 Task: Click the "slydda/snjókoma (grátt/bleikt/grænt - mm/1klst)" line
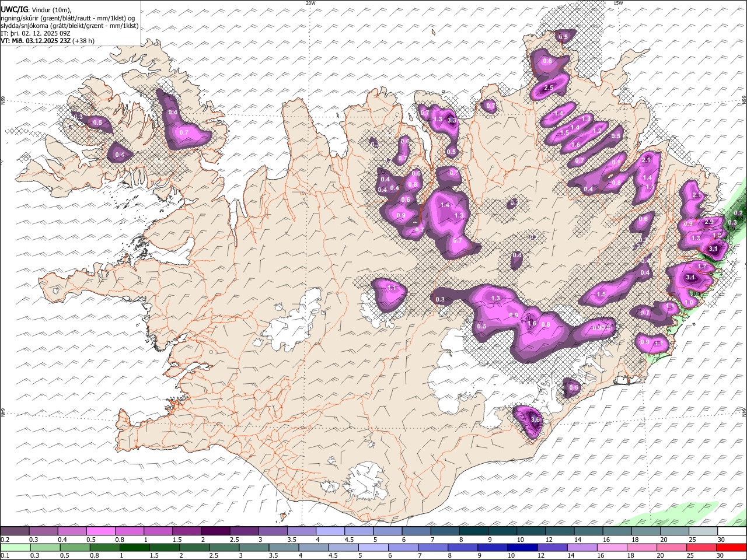pos(69,26)
